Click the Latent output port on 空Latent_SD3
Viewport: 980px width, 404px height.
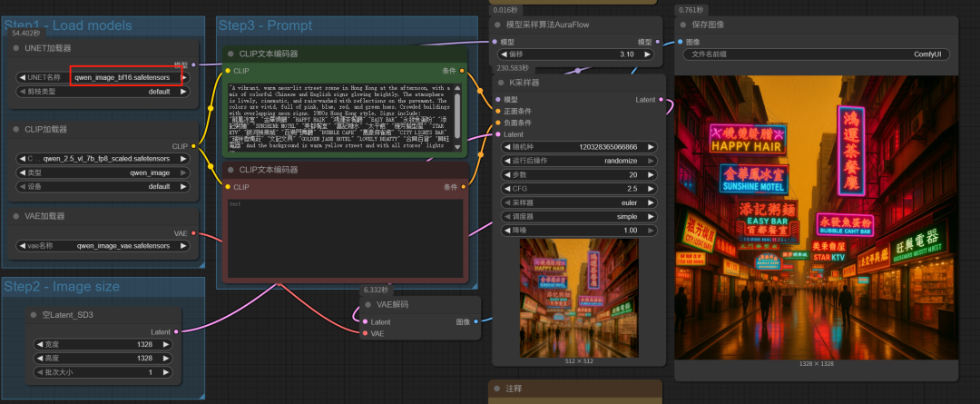[x=176, y=331]
